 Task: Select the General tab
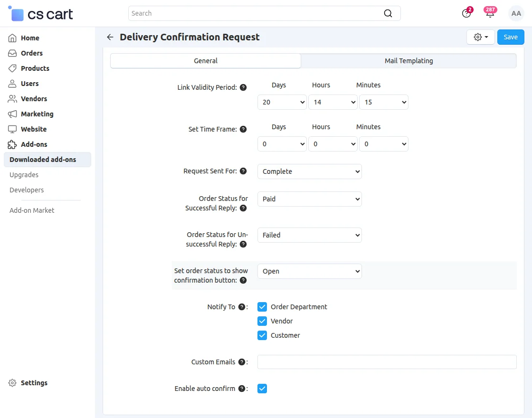[x=205, y=61]
